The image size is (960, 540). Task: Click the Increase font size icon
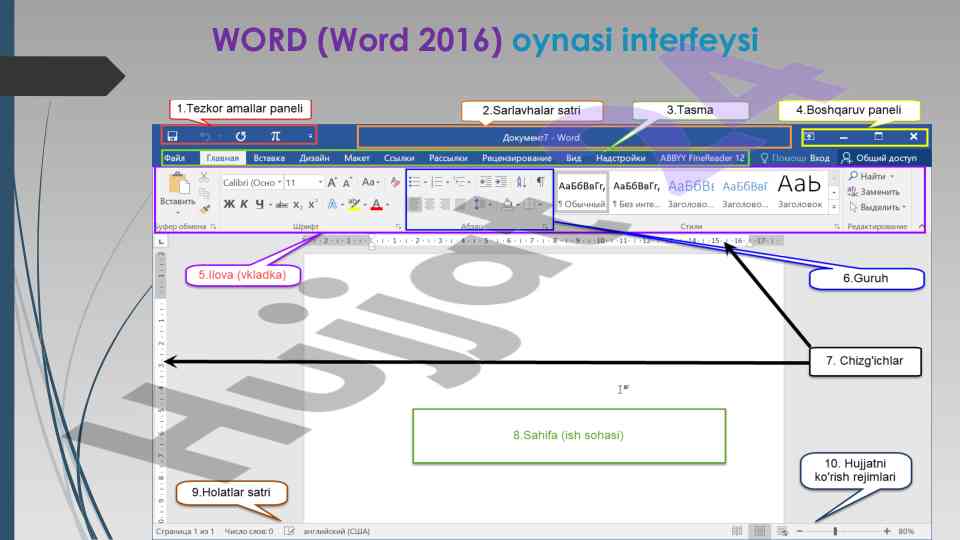(x=332, y=182)
